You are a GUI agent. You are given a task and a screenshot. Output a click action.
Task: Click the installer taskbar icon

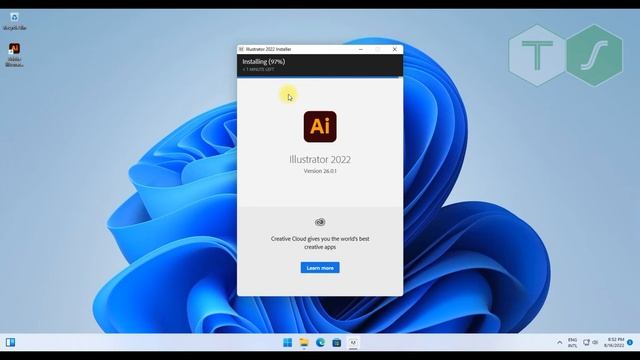(x=353, y=342)
